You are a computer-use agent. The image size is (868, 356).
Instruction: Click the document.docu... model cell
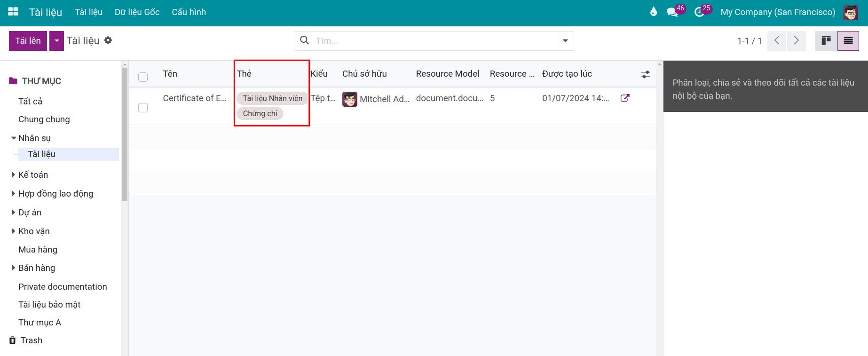click(450, 98)
